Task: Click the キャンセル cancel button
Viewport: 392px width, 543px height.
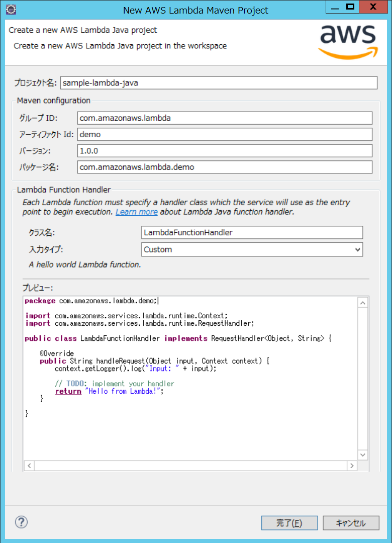Action: pos(351,523)
